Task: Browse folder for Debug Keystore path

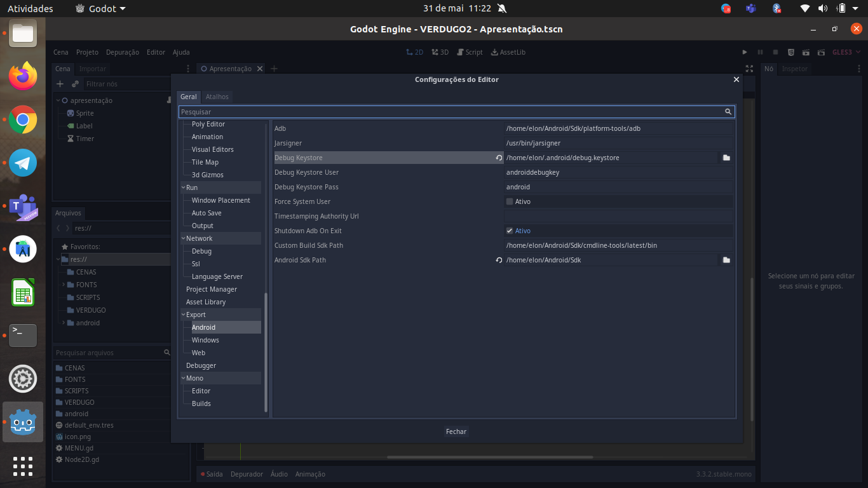Action: (726, 158)
